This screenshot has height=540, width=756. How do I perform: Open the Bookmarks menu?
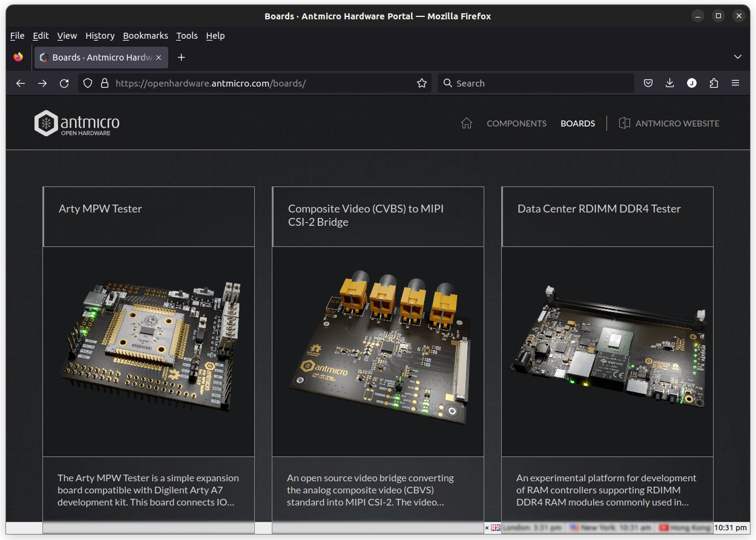145,36
